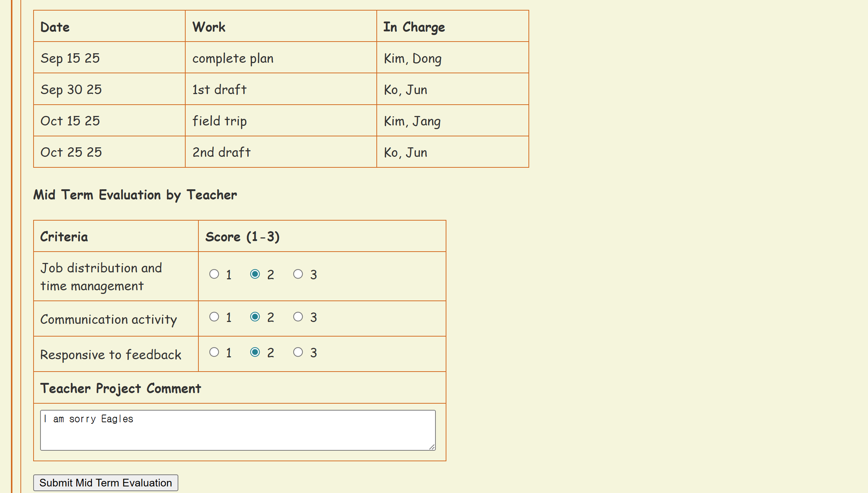Pick score 2 for Responsive to feedback
The image size is (868, 493).
[x=255, y=352]
